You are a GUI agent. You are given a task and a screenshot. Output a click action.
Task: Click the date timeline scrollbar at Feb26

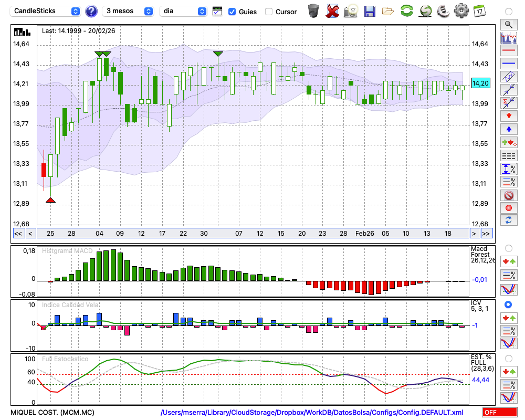pyautogui.click(x=364, y=233)
